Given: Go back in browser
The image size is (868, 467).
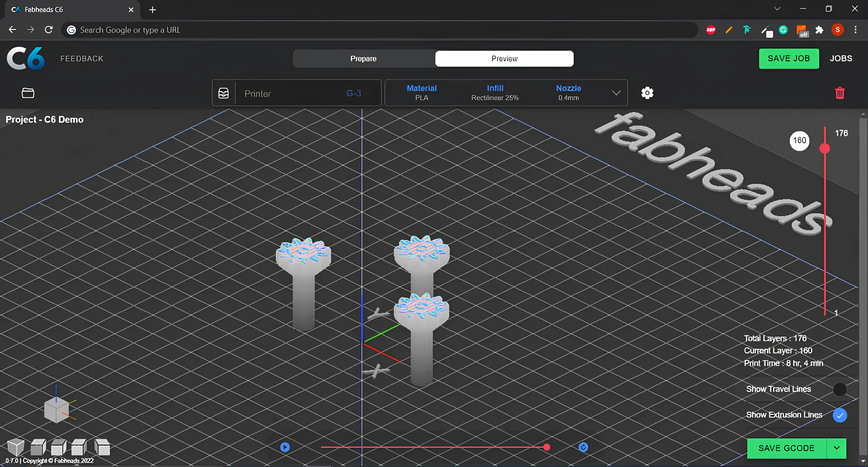Looking at the screenshot, I should pos(12,30).
